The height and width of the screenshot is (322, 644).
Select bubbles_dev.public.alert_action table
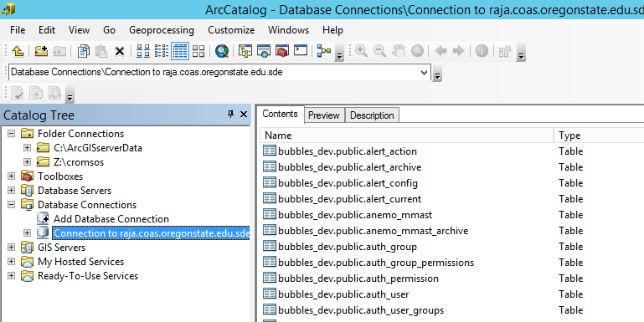(348, 151)
